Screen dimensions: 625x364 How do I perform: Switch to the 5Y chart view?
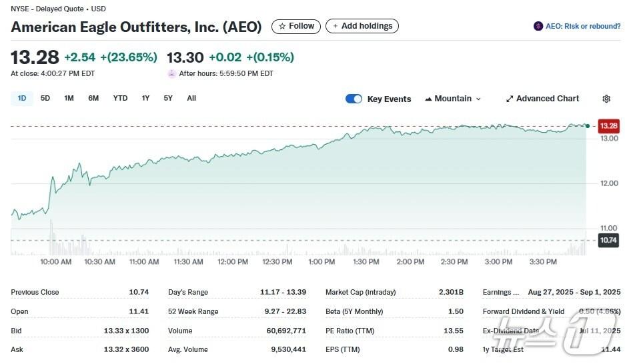(x=168, y=98)
